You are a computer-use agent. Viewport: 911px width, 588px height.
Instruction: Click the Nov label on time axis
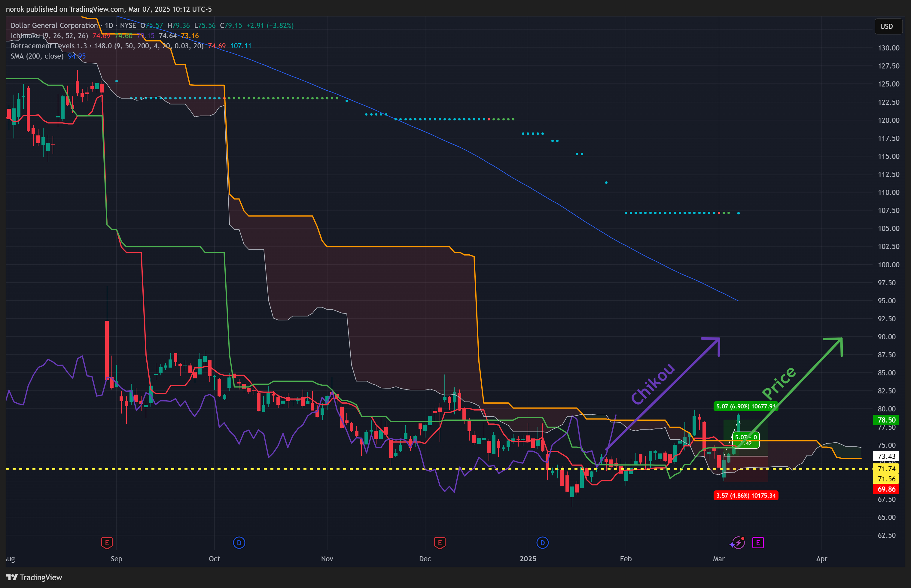coord(327,559)
